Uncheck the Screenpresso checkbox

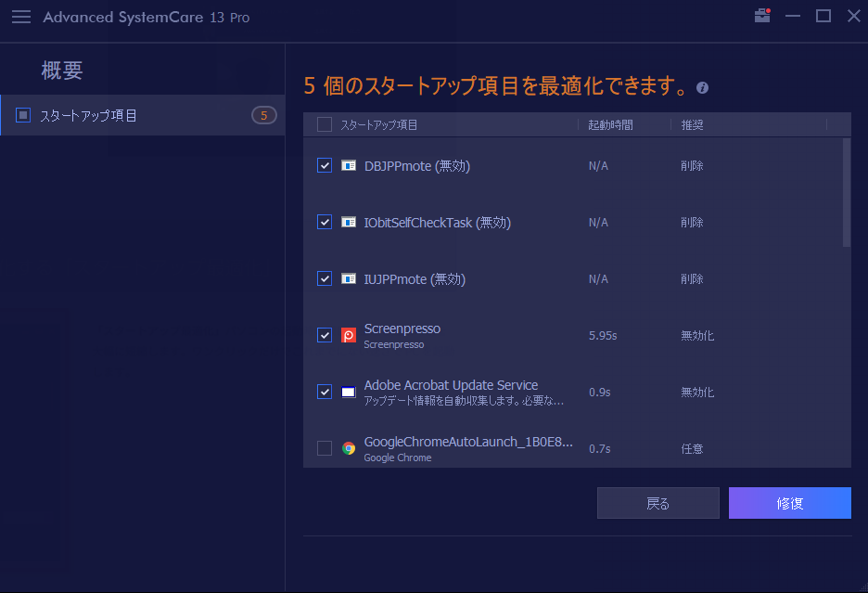[x=325, y=335]
